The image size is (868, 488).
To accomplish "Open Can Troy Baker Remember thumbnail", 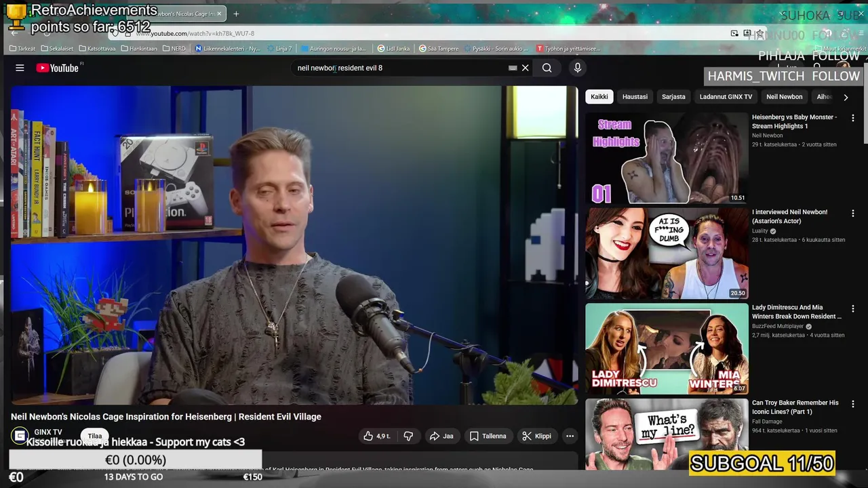I will 667,434.
